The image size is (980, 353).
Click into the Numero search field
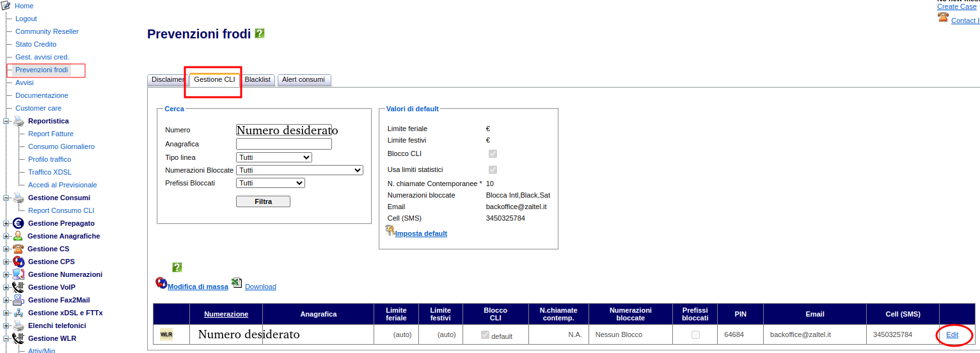click(x=284, y=130)
